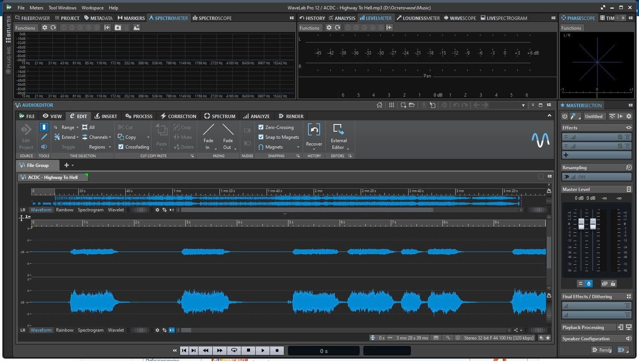
Task: Apply a Fade Out
Action: click(228, 137)
